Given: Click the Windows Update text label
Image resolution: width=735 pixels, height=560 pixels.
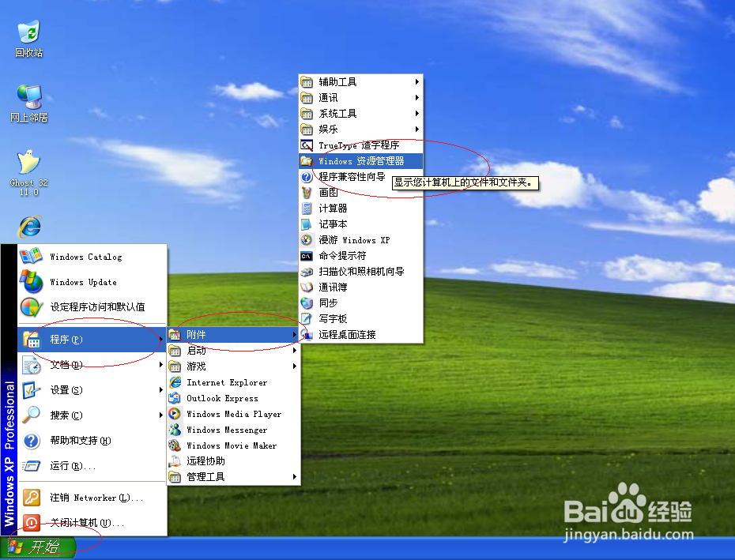Looking at the screenshot, I should click(x=84, y=282).
